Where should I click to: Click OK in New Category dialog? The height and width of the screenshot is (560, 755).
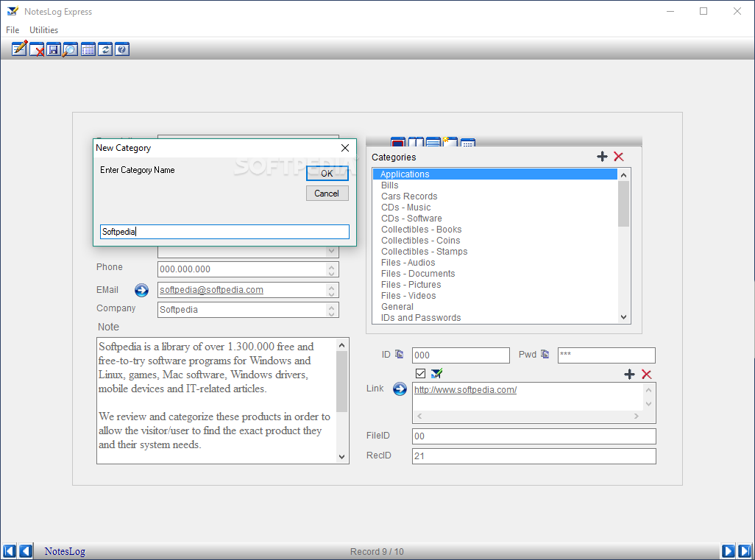(x=327, y=174)
